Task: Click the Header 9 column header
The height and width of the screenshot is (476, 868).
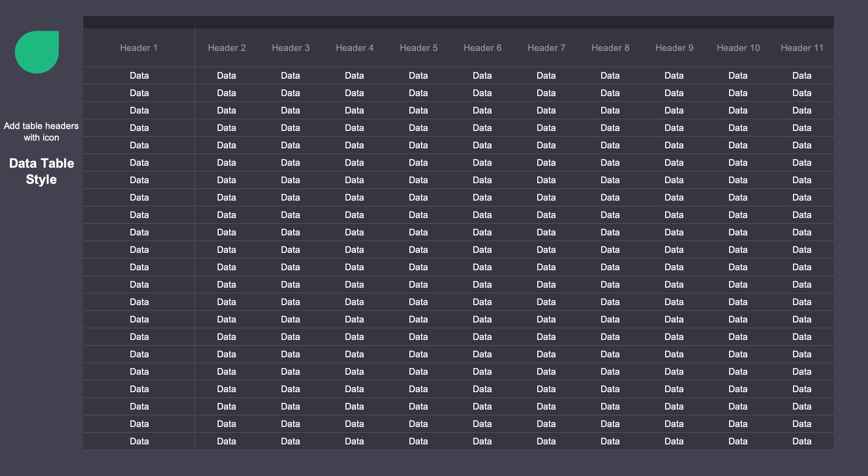Action: [x=674, y=48]
